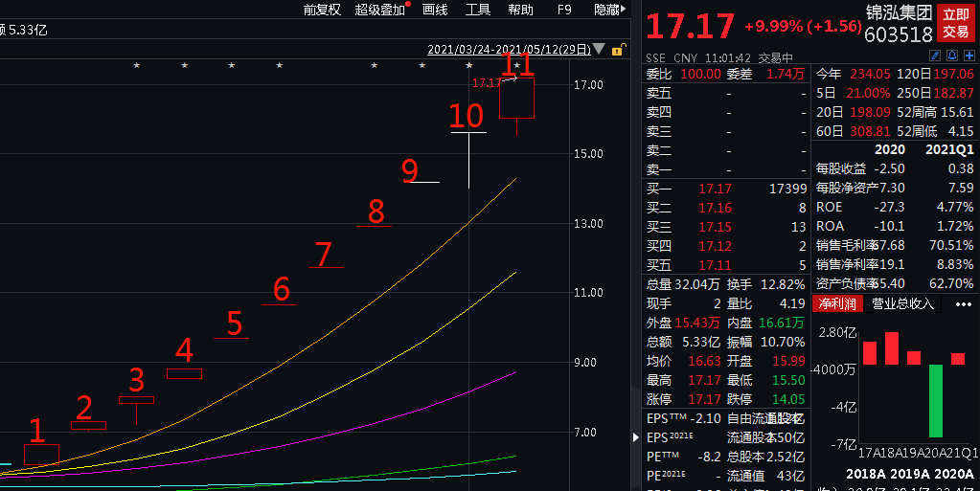This screenshot has width=980, height=491.
Task: Open the 工具 tools menu
Action: 477,10
